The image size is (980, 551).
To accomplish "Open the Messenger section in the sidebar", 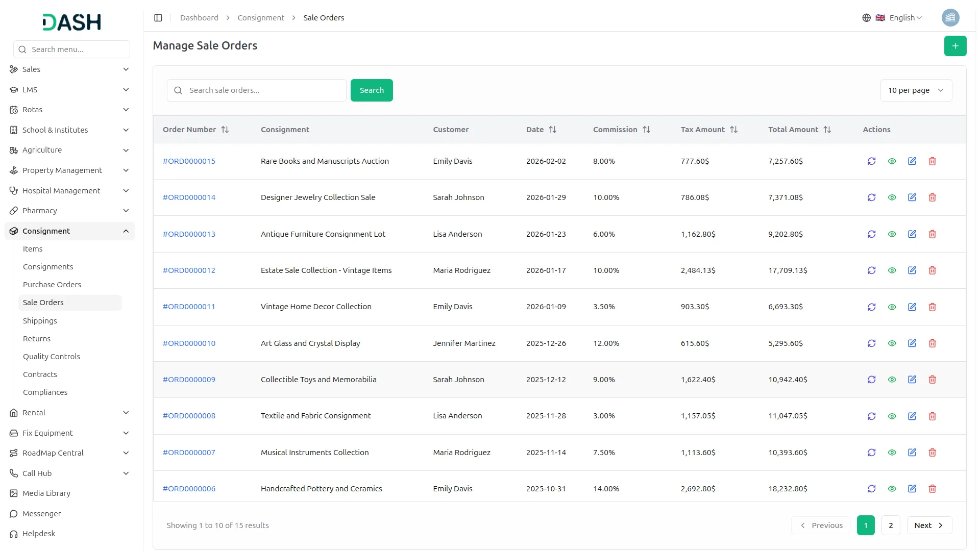I will (41, 514).
